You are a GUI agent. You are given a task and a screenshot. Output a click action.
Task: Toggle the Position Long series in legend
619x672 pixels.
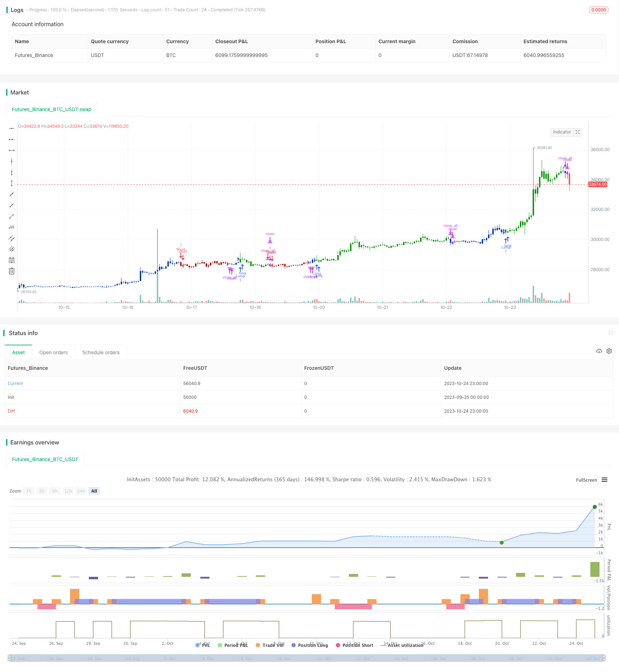coord(310,645)
